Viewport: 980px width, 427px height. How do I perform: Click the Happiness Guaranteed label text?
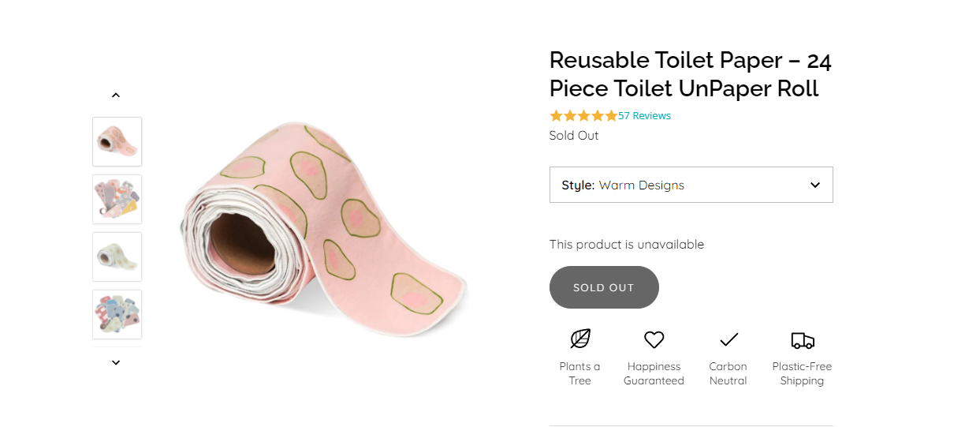[654, 373]
